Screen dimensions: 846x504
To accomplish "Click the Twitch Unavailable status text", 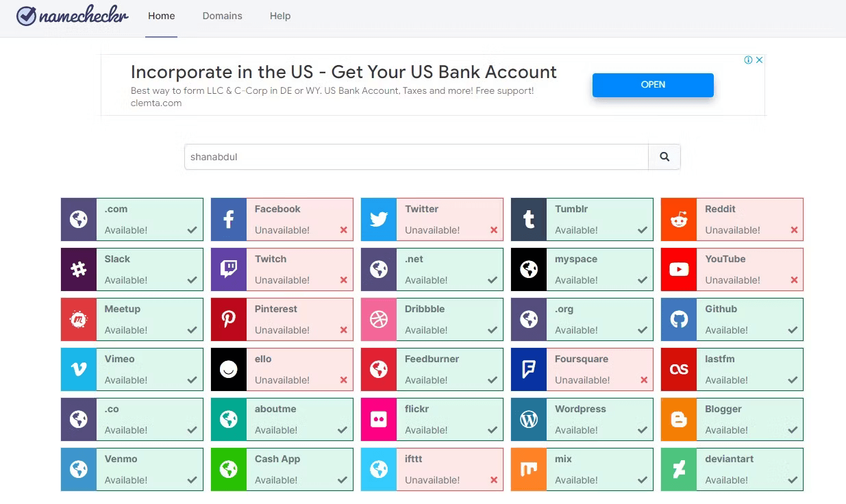I will [x=282, y=280].
